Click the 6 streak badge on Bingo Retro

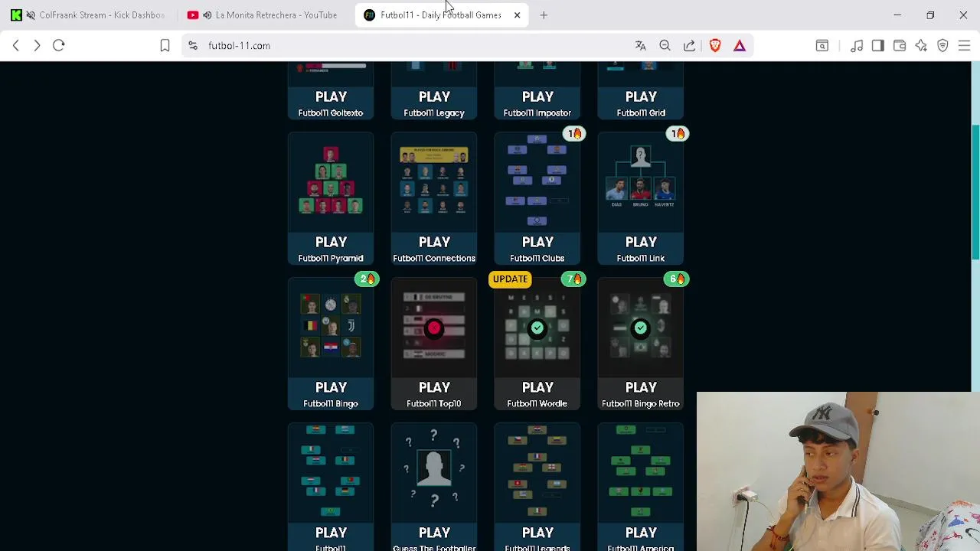point(678,279)
